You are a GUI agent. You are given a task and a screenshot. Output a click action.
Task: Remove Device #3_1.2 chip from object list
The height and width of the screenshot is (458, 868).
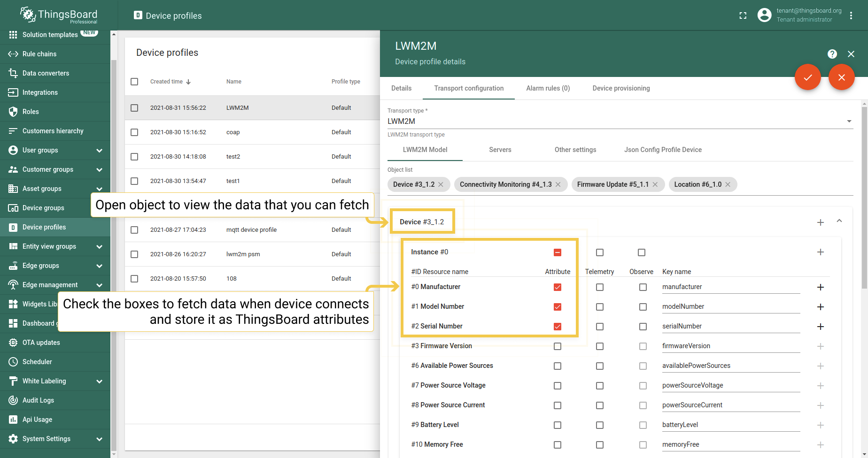[441, 184]
